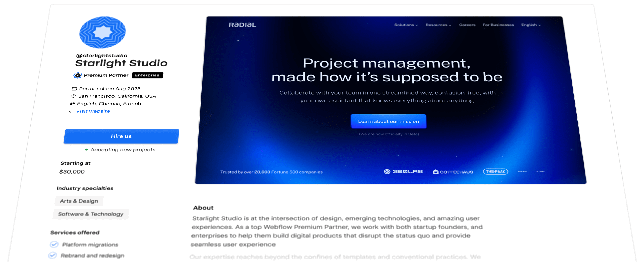
Task: Click the calendar icon beside Partner since
Action: [74, 89]
